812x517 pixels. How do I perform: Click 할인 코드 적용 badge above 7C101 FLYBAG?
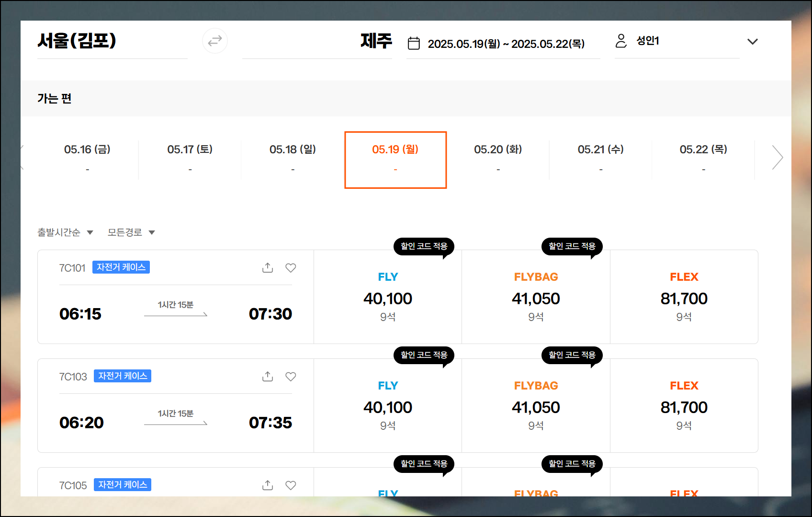[x=572, y=246]
